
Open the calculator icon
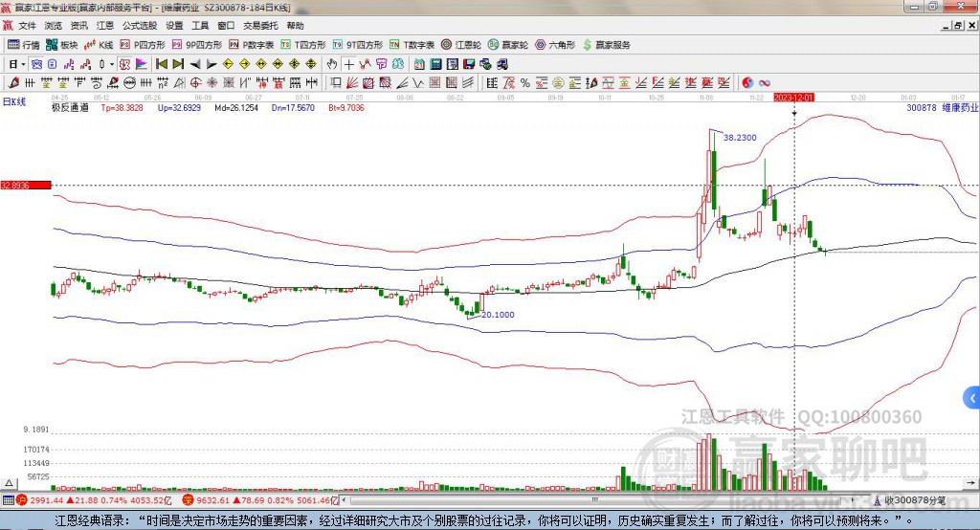coord(435,64)
